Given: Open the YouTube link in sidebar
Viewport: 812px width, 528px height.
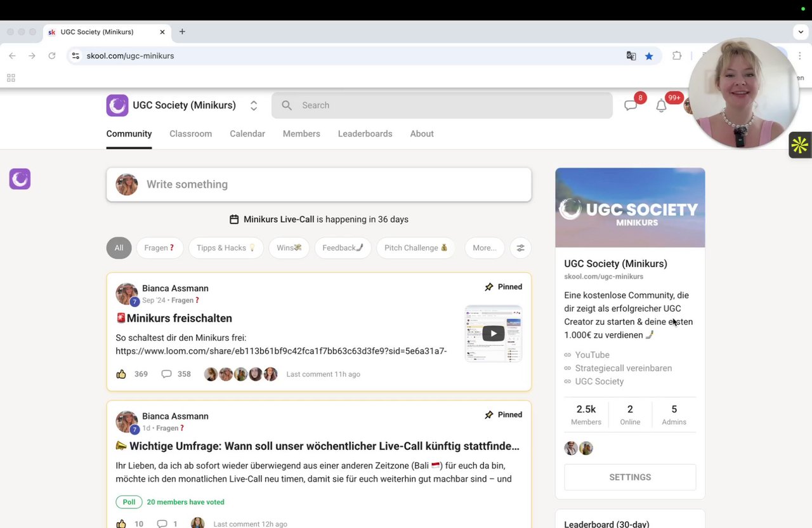Looking at the screenshot, I should 592,355.
